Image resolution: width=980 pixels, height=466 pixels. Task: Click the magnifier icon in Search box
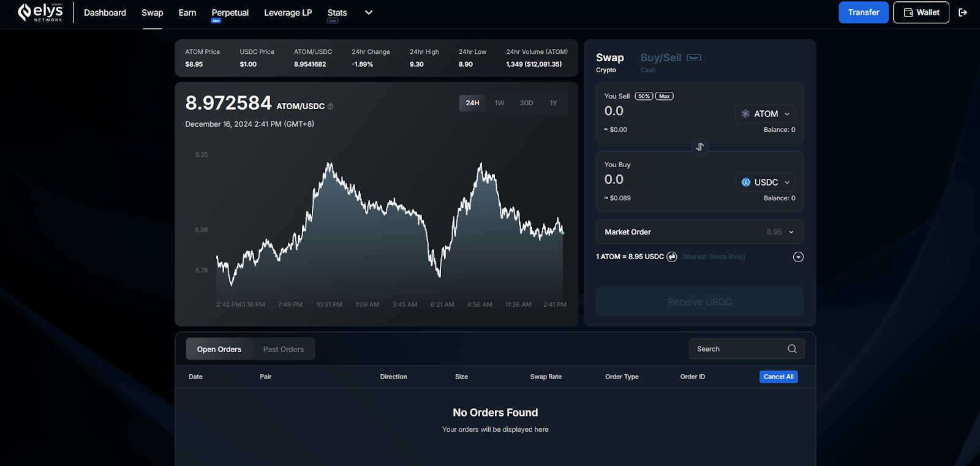(x=792, y=349)
